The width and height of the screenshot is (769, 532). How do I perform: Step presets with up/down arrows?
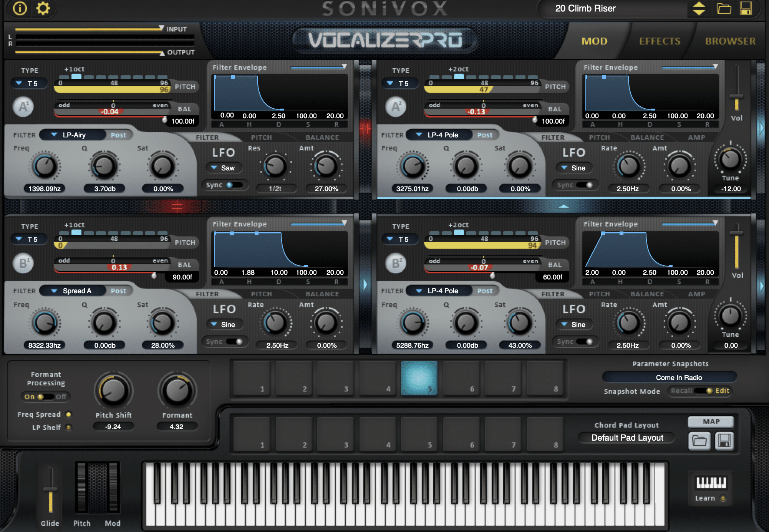tap(699, 8)
